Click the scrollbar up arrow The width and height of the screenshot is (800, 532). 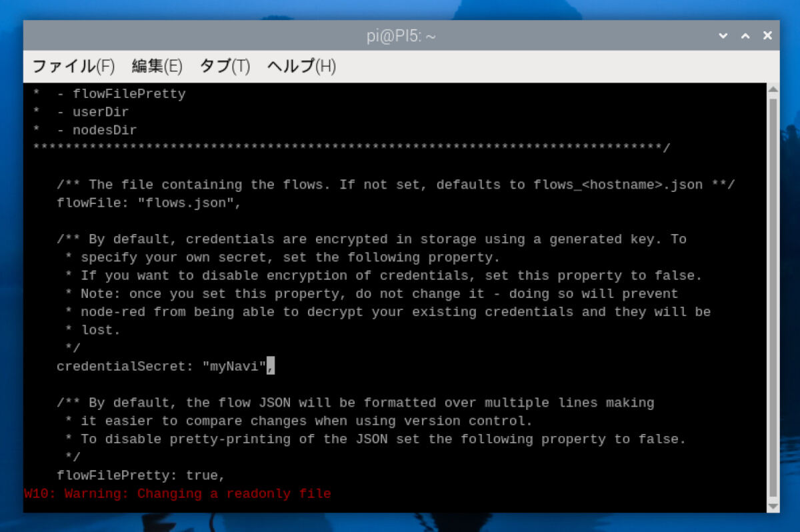pos(773,89)
